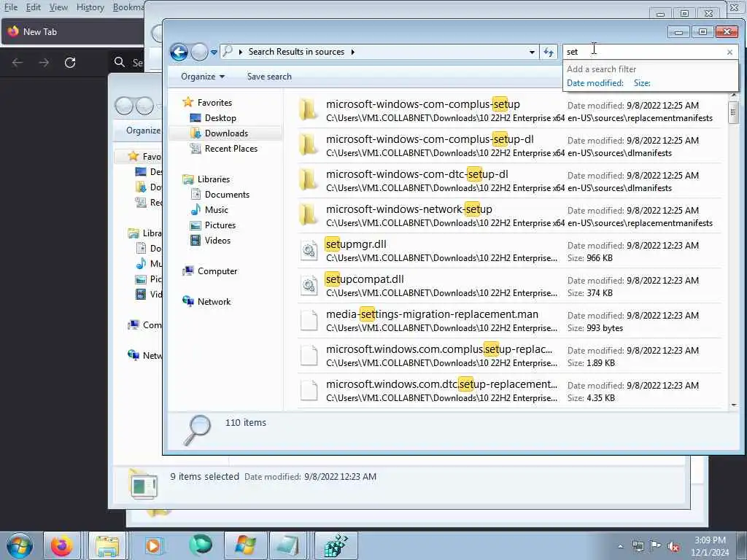Click Firefox's forward arrow button

click(x=44, y=63)
